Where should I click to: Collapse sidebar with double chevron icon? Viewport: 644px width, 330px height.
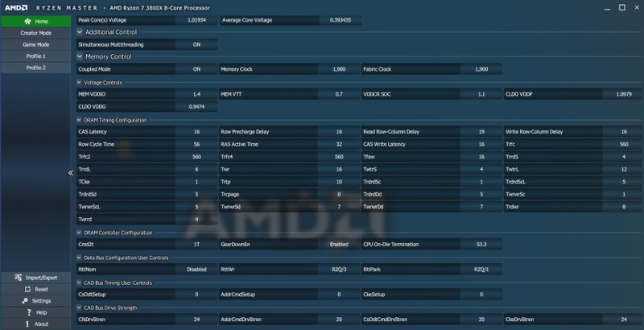pyautogui.click(x=71, y=173)
